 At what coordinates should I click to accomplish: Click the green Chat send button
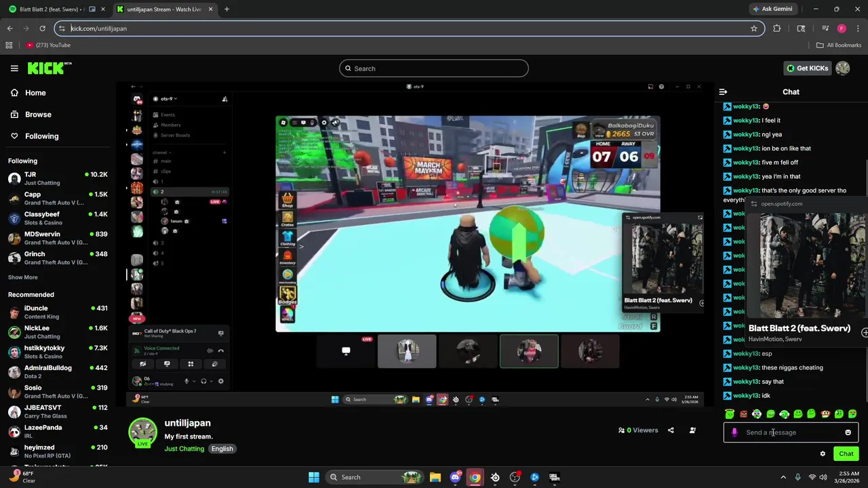[x=846, y=454]
